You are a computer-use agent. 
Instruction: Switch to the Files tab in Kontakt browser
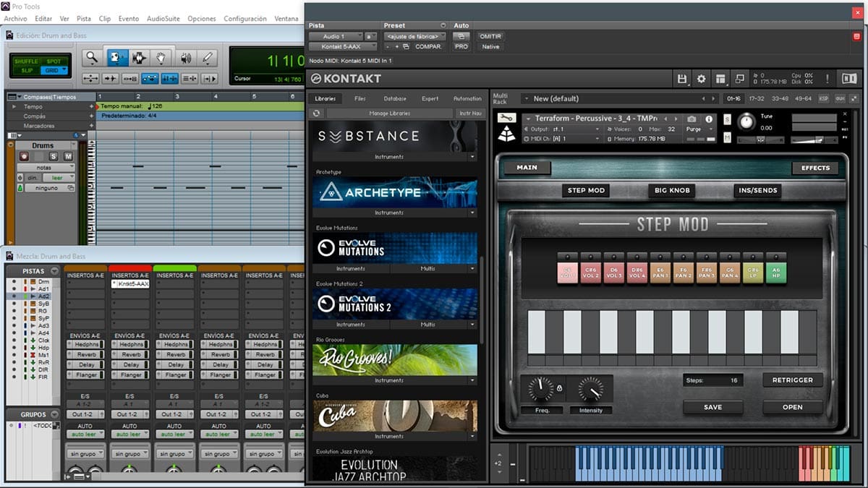pyautogui.click(x=360, y=98)
